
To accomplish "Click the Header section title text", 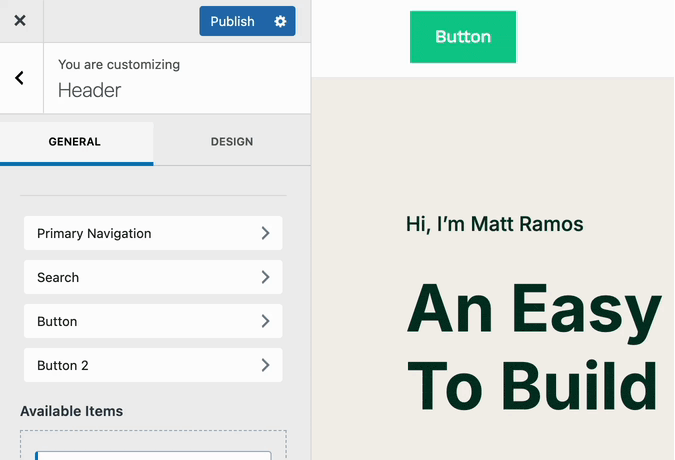I will [x=89, y=90].
